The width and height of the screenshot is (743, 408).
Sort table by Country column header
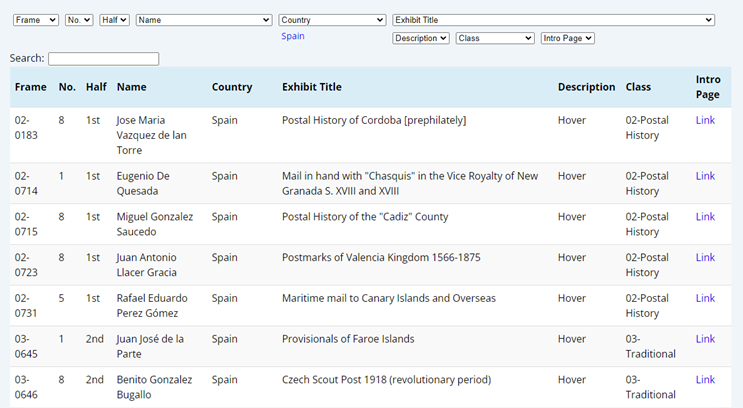point(232,87)
